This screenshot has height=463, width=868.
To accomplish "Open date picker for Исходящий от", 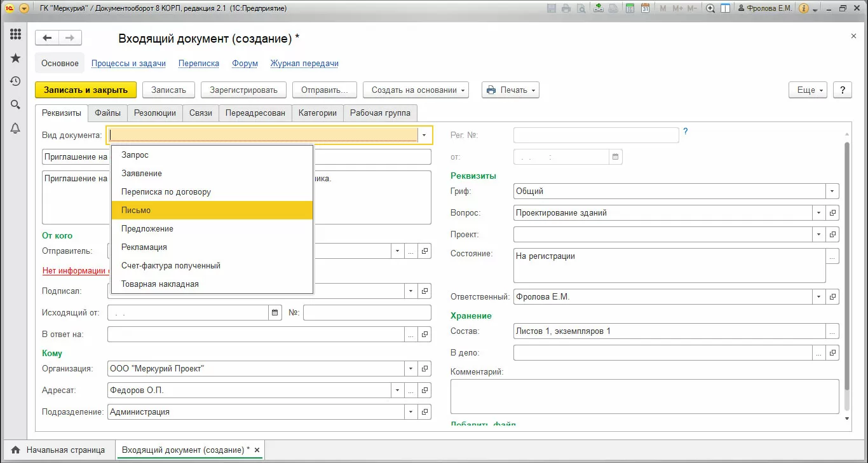I will 275,312.
